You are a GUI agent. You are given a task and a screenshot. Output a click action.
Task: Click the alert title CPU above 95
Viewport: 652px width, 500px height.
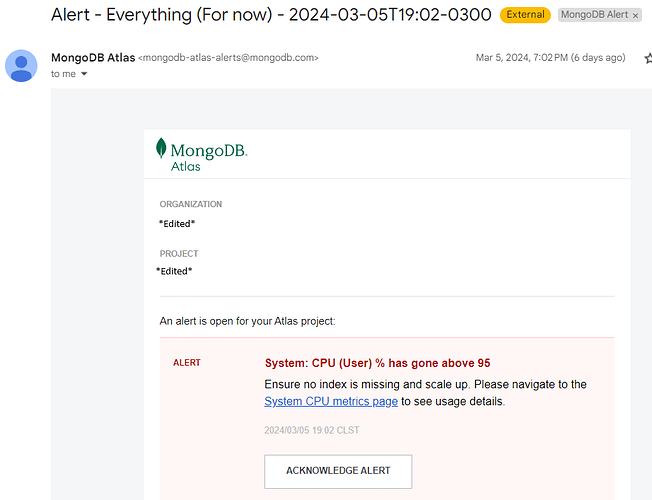tap(378, 363)
